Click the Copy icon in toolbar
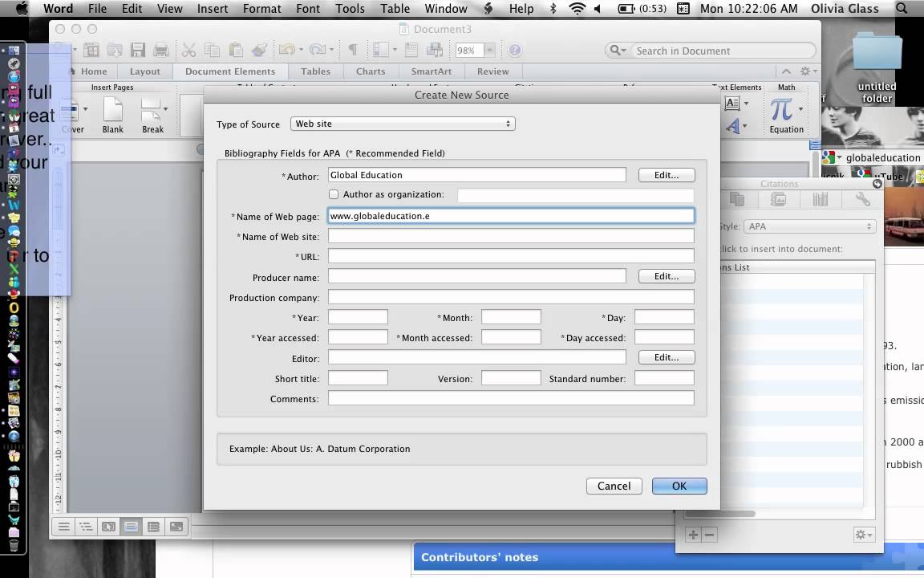 [212, 50]
